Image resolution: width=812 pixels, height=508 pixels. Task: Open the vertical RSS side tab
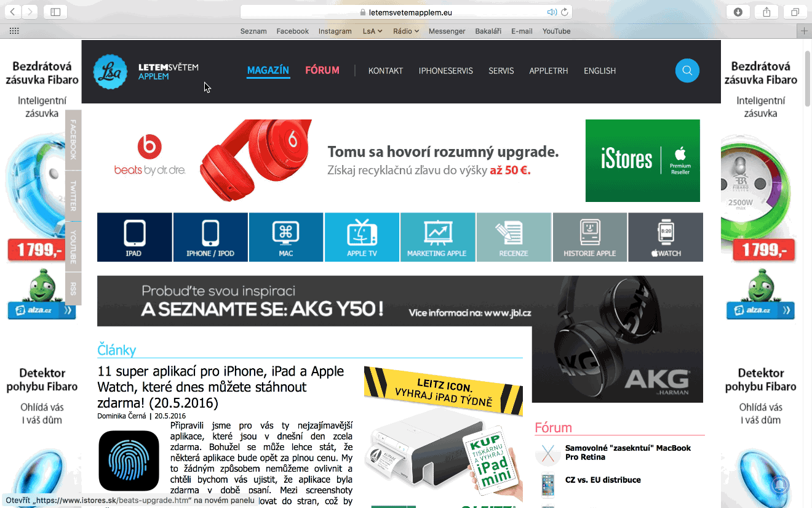pos(73,289)
